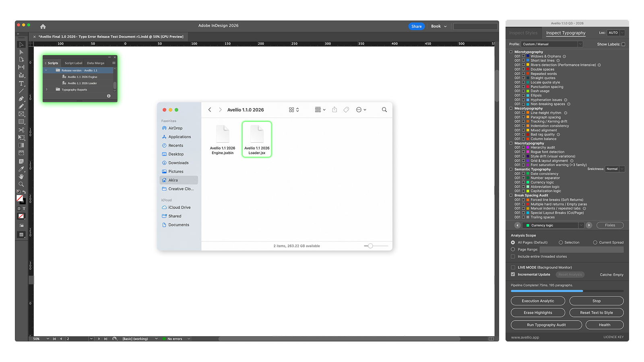
Task: Select All Pages (Default) radio
Action: [x=513, y=243]
